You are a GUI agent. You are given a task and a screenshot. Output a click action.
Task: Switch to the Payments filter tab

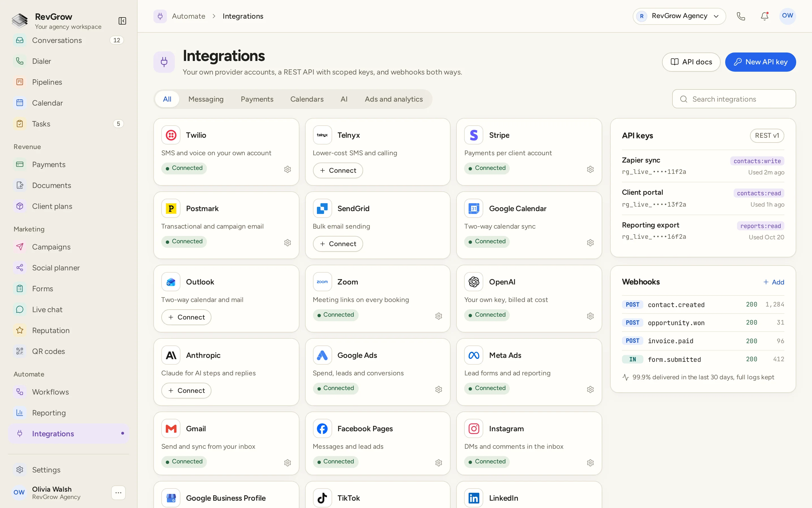[x=257, y=99]
